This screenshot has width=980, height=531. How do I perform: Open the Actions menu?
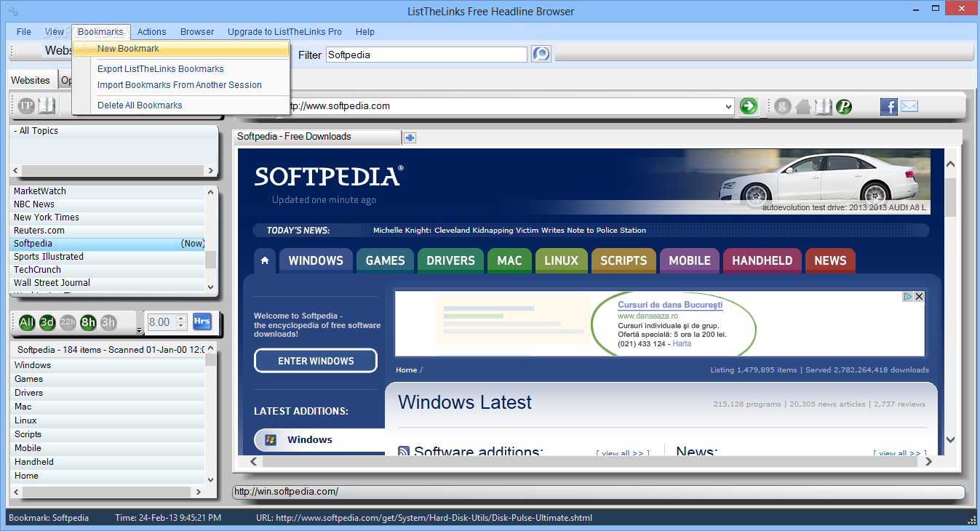coord(152,32)
